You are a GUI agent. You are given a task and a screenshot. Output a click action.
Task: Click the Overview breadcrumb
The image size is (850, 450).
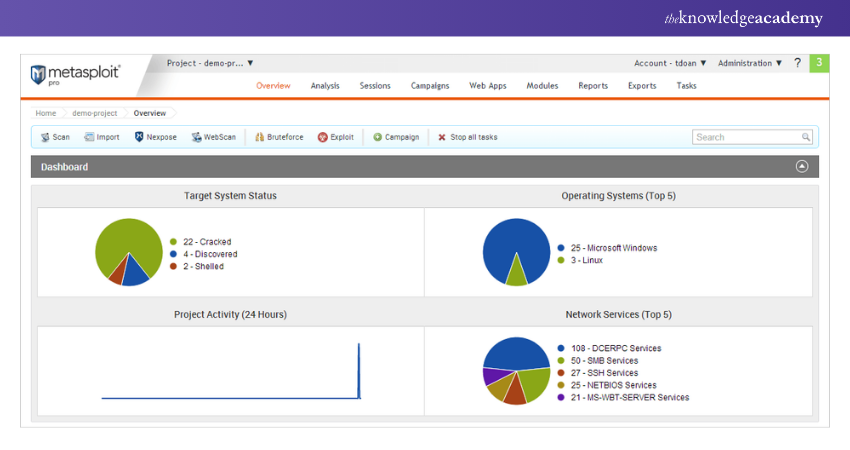150,113
